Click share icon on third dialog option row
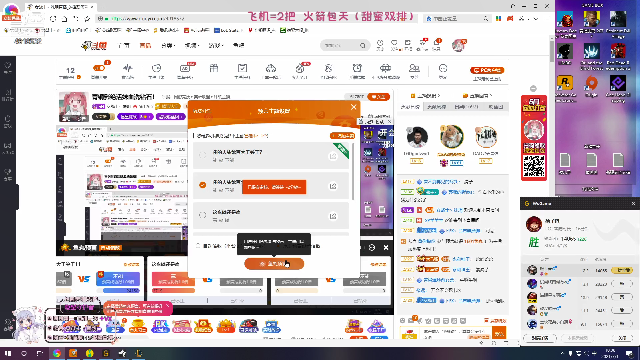Screen dimensions: 640x360 (x=333, y=216)
